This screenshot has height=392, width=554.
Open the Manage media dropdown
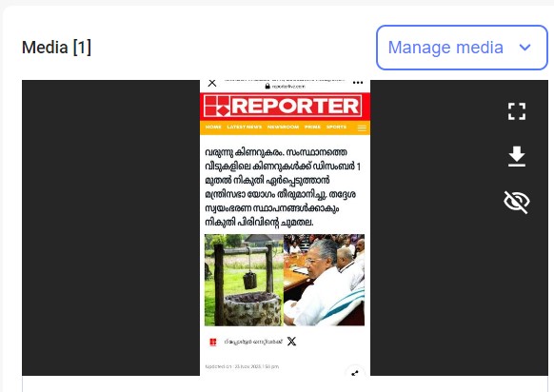[462, 48]
